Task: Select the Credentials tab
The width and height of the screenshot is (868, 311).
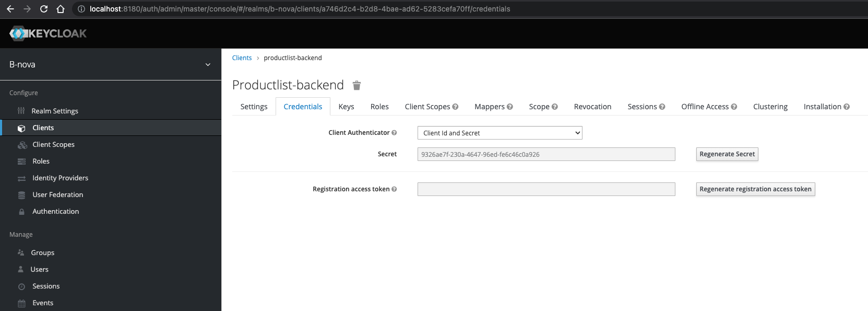Action: (303, 107)
